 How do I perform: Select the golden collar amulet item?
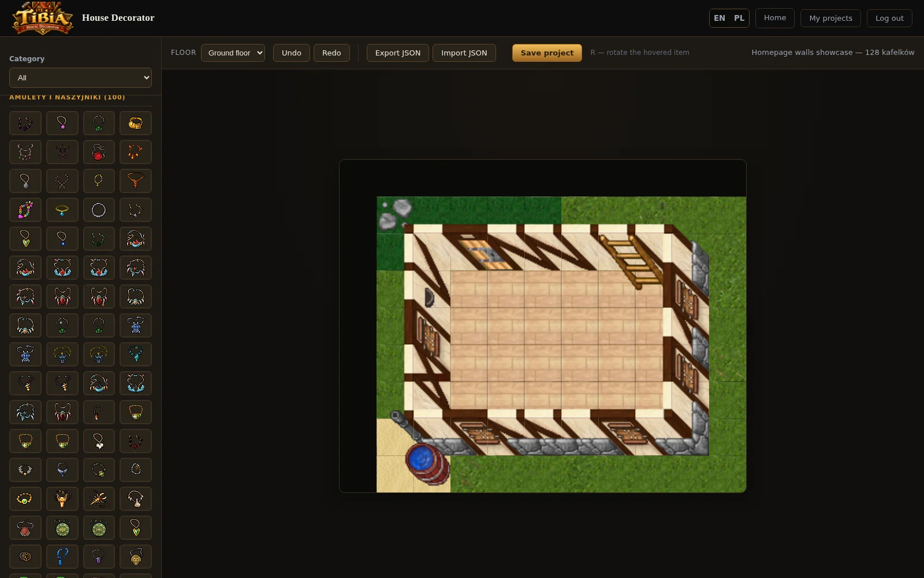pyautogui.click(x=136, y=123)
